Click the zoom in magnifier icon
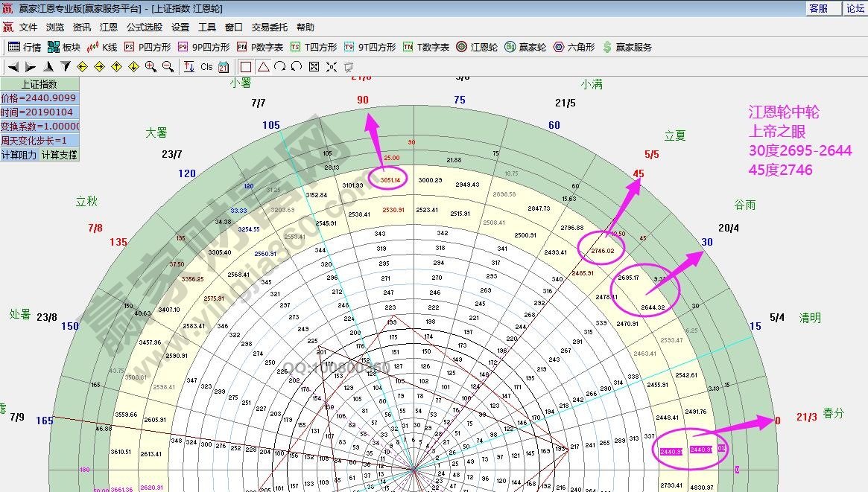 151,67
